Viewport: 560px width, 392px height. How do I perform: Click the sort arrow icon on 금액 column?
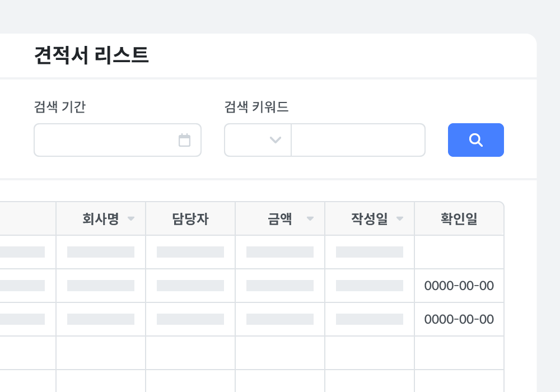(x=310, y=219)
